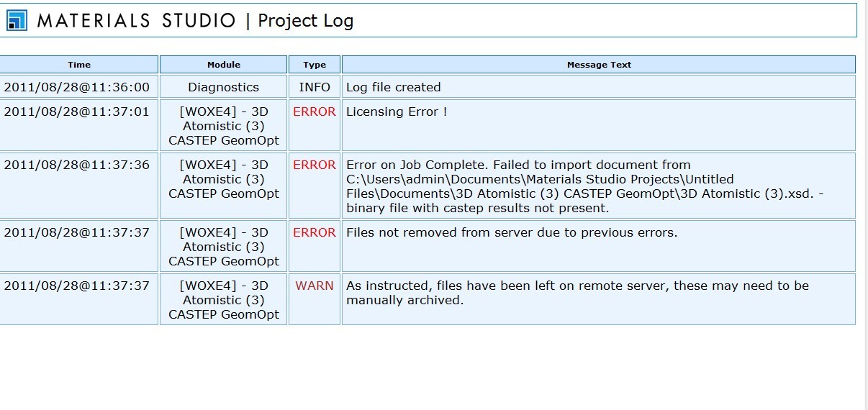The image size is (868, 410).
Task: Select the 'Log file created' message
Action: pos(394,87)
